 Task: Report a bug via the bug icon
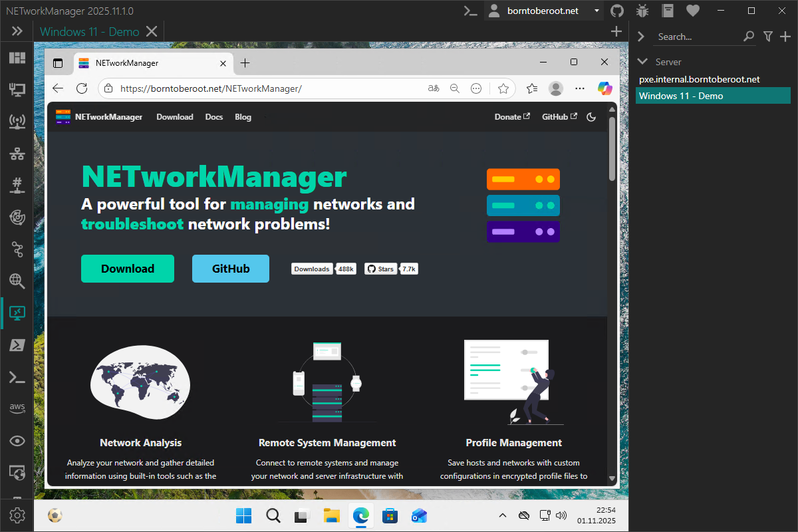[642, 10]
